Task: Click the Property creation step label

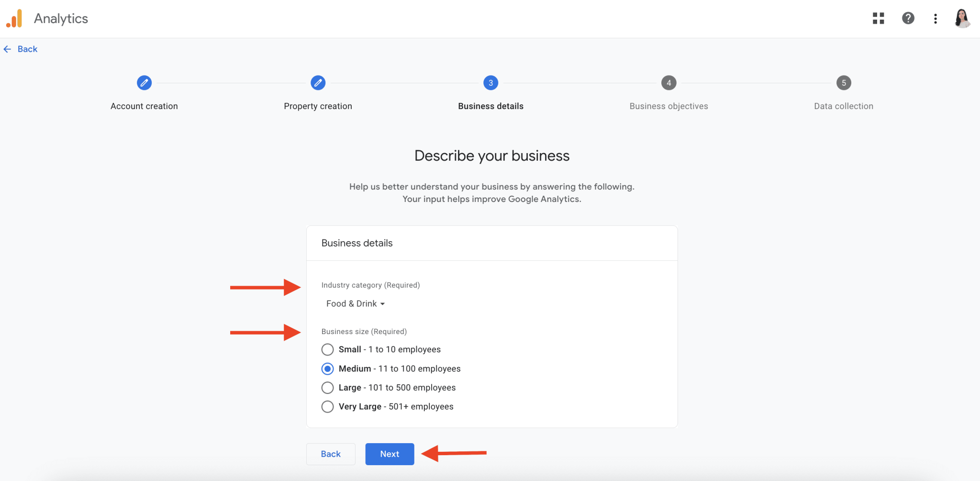Action: (318, 106)
